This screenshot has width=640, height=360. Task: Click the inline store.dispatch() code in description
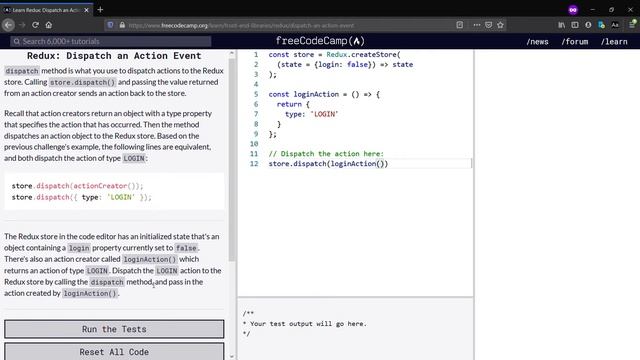pyautogui.click(x=82, y=82)
